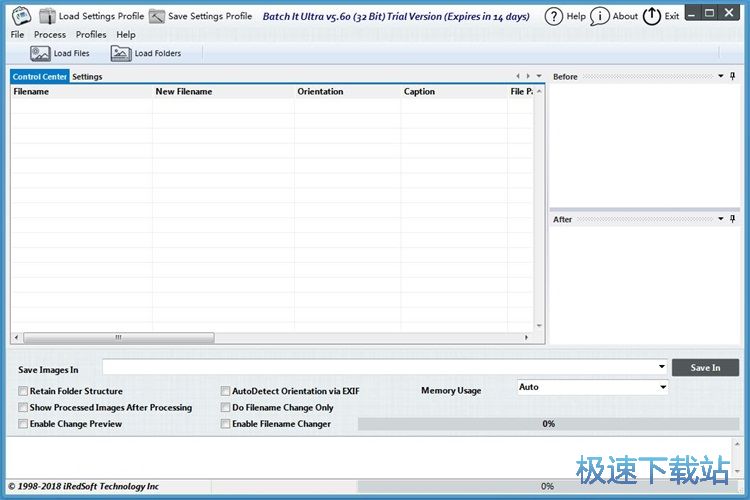Expand the After panel options arrow
Screen dimensions: 750x500
click(x=721, y=219)
